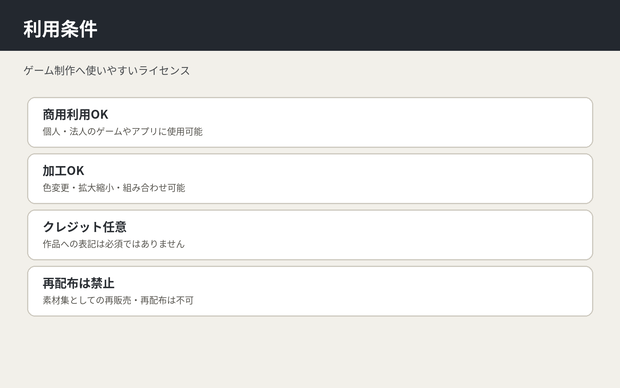Click empty right side of 加工OK card
The width and height of the screenshot is (620, 388).
[x=435, y=179]
